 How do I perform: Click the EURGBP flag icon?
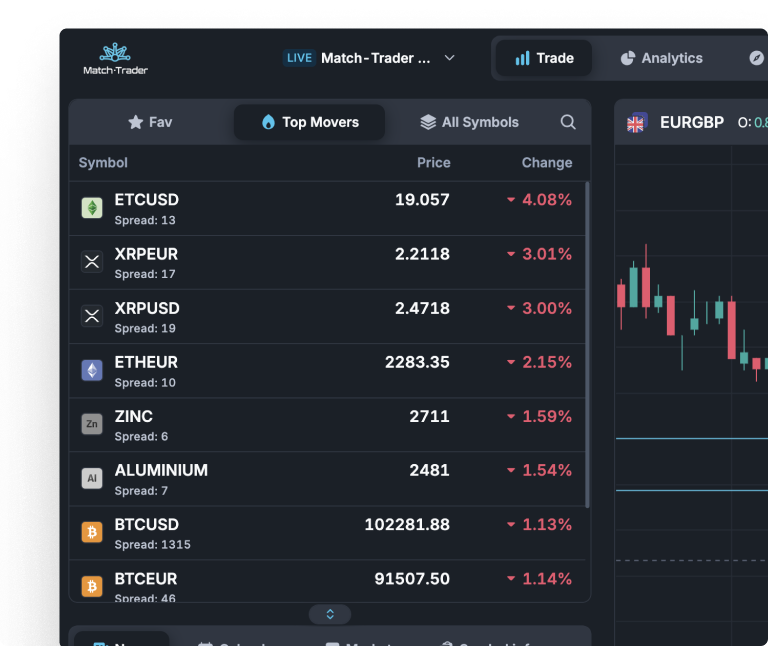pyautogui.click(x=636, y=123)
